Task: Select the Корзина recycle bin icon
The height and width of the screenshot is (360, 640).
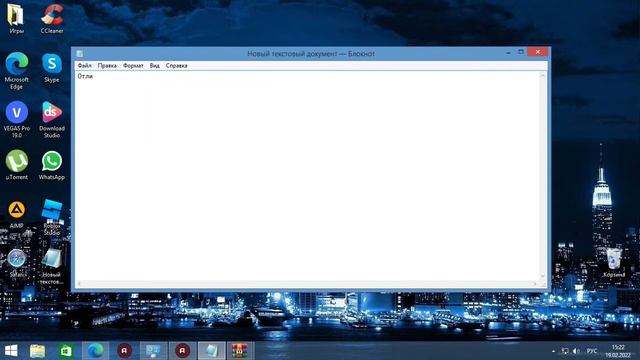Action: click(613, 262)
